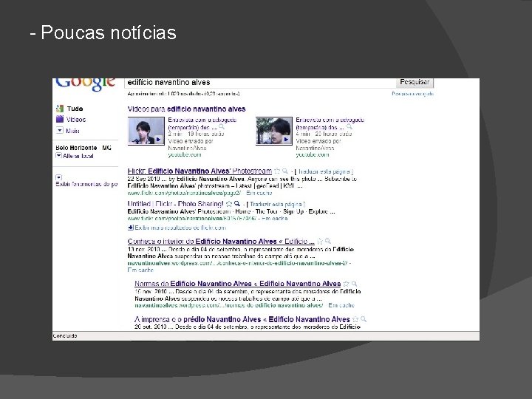Click youtube.com source under second video
This screenshot has width=532, height=399.
[312, 154]
